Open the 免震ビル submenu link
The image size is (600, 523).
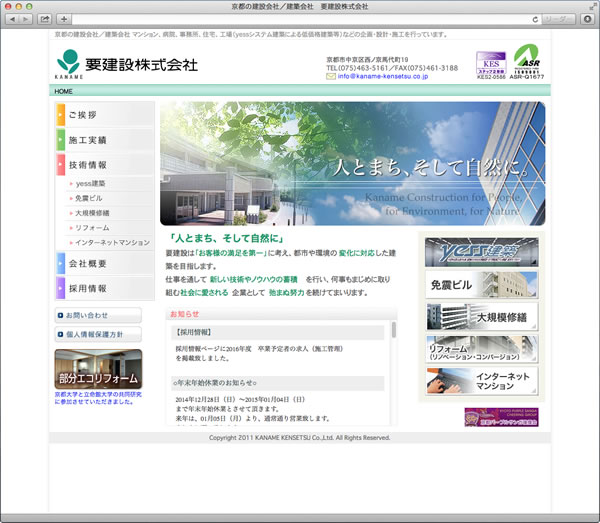click(88, 198)
